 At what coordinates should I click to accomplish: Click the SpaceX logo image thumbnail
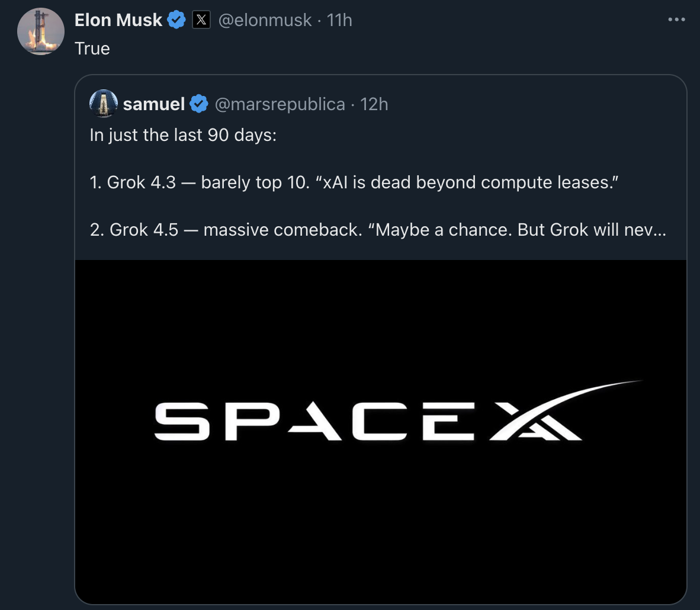[x=381, y=432]
